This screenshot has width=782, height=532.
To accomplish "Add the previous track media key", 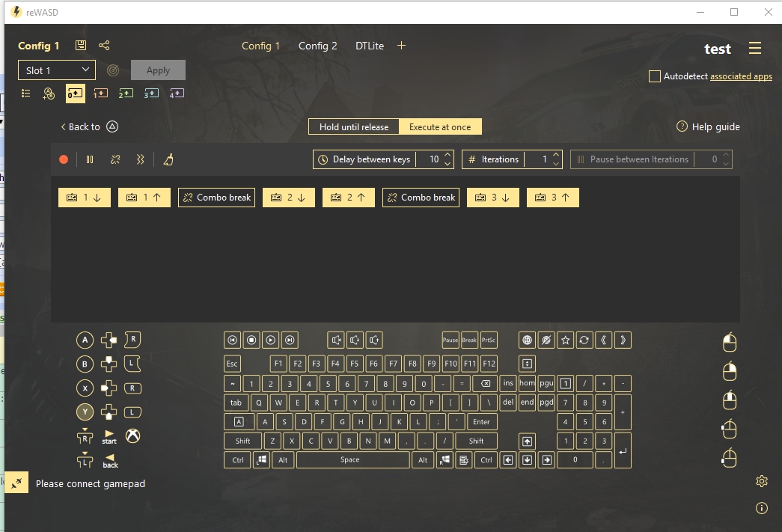I will [233, 340].
